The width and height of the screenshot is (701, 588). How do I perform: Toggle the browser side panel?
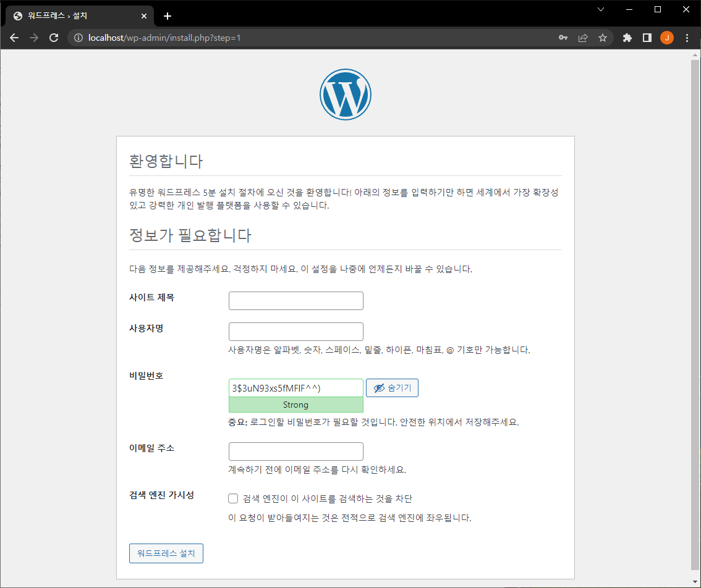click(647, 38)
